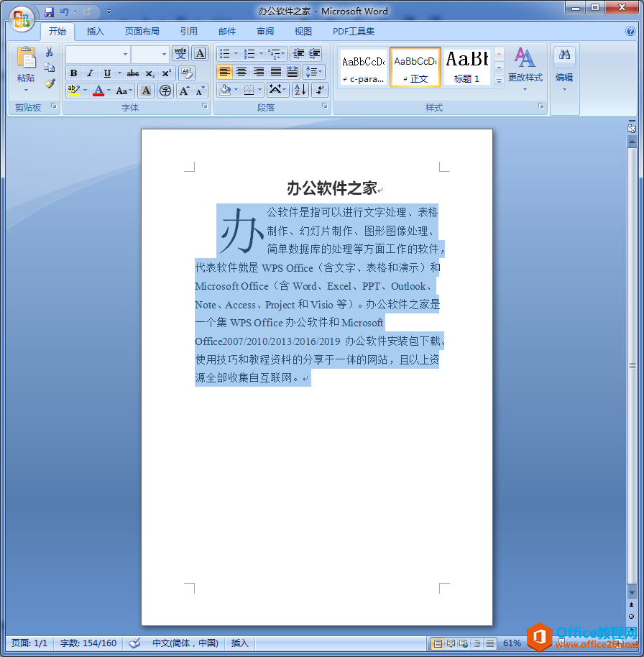Apply subscript formatting

(x=149, y=73)
